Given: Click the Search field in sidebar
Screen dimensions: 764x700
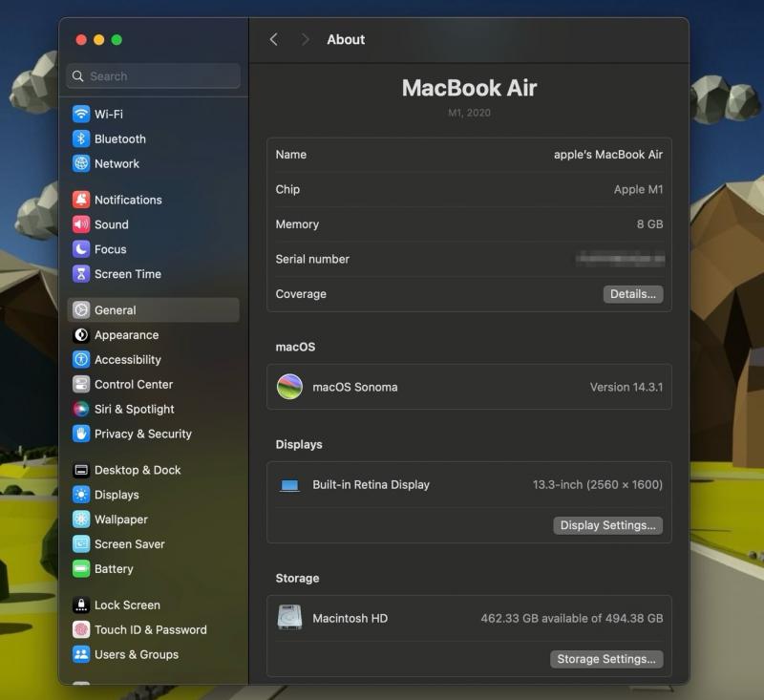Looking at the screenshot, I should 154,76.
